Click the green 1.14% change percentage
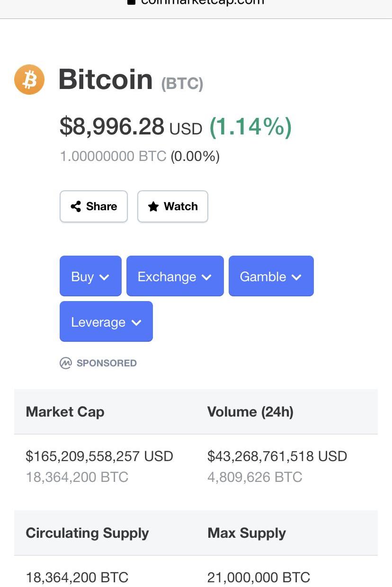Image resolution: width=392 pixels, height=587 pixels. tap(250, 127)
